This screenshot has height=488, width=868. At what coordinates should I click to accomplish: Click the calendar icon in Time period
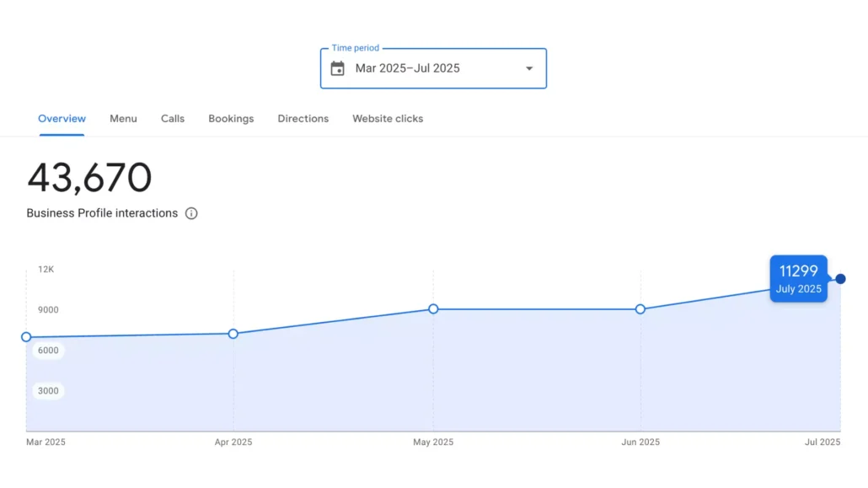click(337, 68)
